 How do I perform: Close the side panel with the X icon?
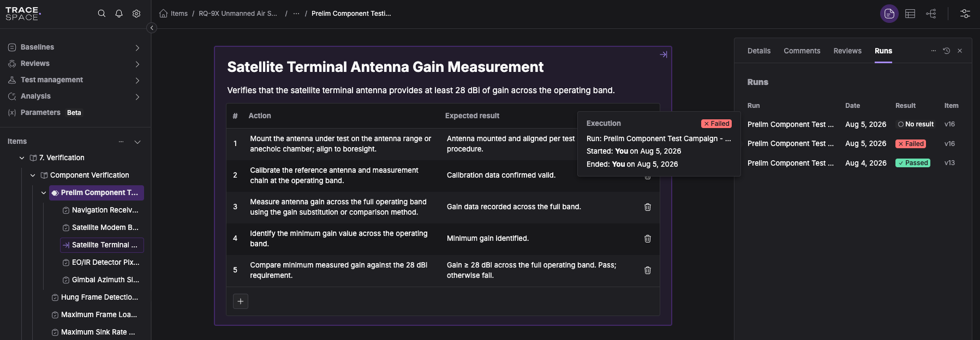960,51
